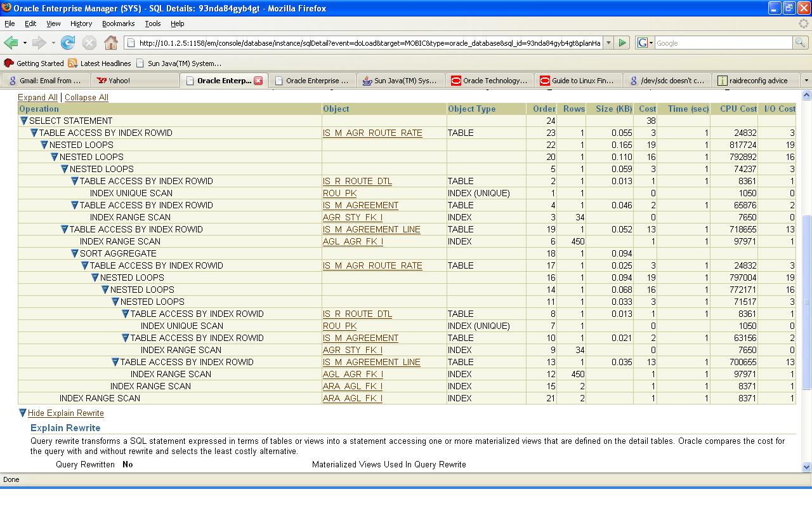Switch to the Gmail tab
Screen dimensions: 812x508
pos(46,81)
